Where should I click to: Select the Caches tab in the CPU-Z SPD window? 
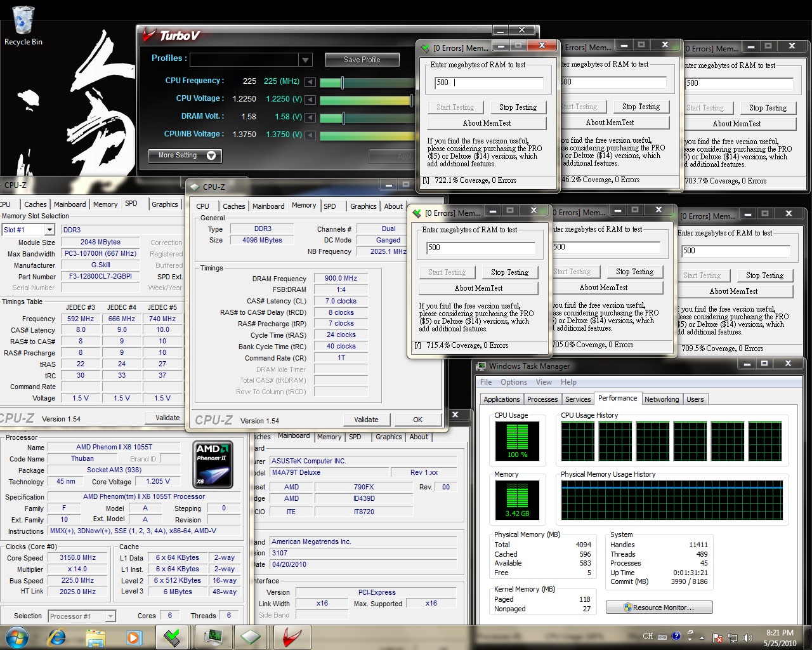tap(36, 204)
